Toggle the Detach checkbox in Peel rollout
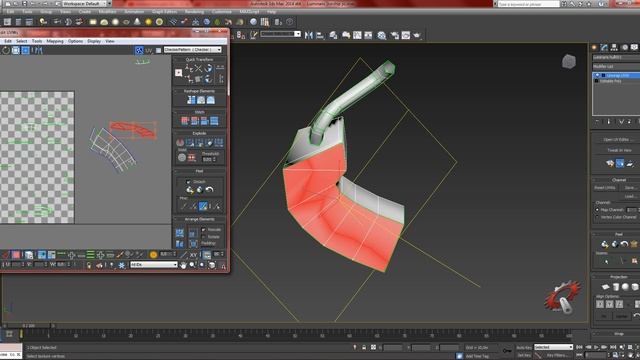 point(188,182)
